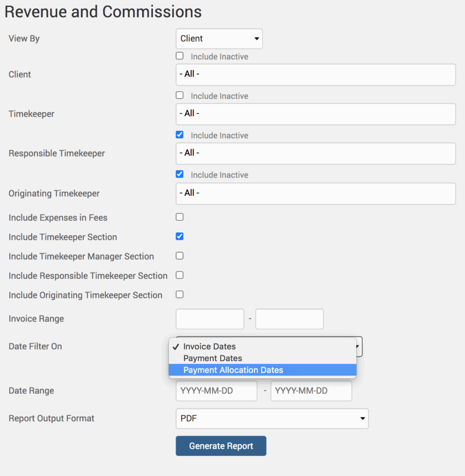Screen dimensions: 465x476
Task: Uncheck Include Inactive above Responsible Timekeeper
Action: (179, 135)
